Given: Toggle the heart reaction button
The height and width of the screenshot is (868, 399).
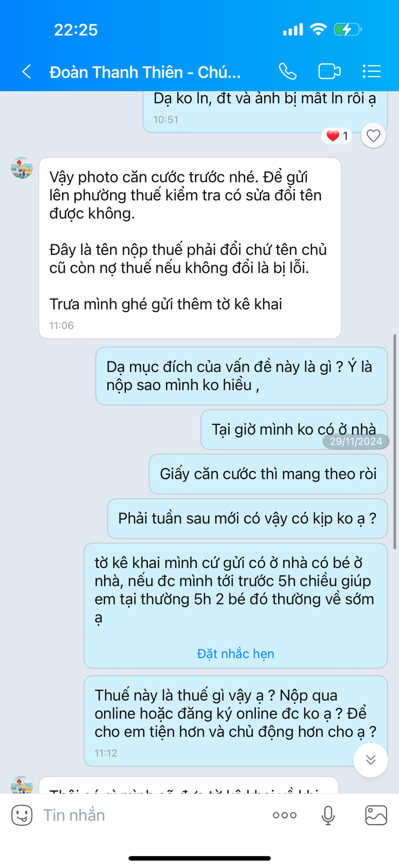Looking at the screenshot, I should click(374, 136).
